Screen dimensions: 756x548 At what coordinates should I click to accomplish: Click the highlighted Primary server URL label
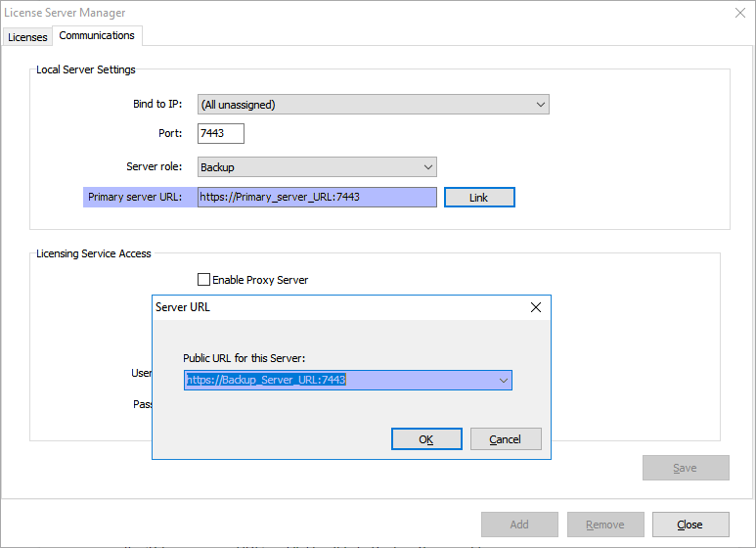click(x=136, y=197)
